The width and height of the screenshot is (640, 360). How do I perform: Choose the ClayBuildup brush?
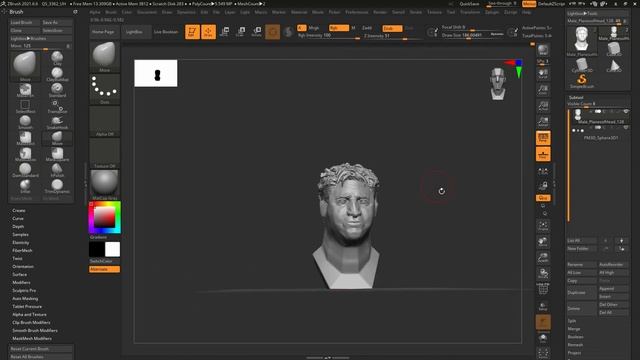pyautogui.click(x=57, y=74)
